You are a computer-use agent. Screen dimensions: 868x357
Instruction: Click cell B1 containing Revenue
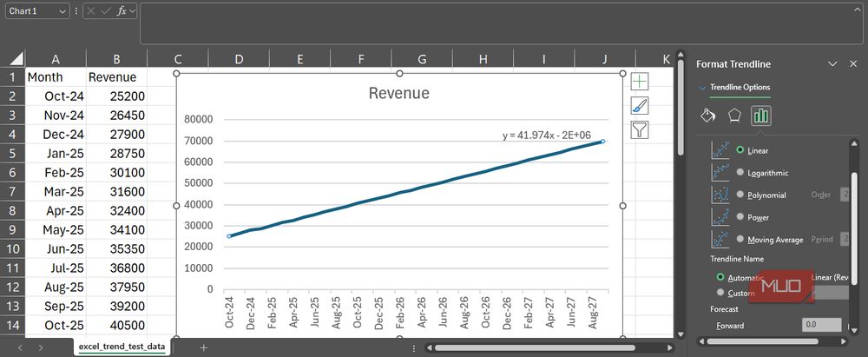pos(116,77)
